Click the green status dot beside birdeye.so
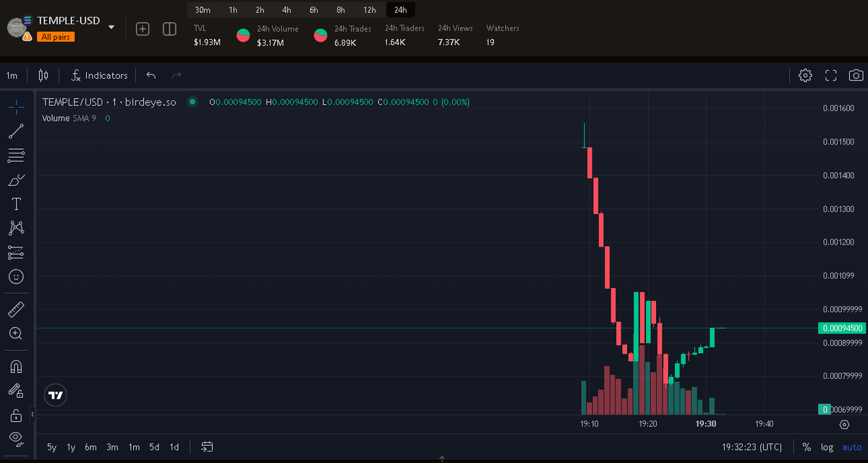Image resolution: width=868 pixels, height=463 pixels. (192, 102)
